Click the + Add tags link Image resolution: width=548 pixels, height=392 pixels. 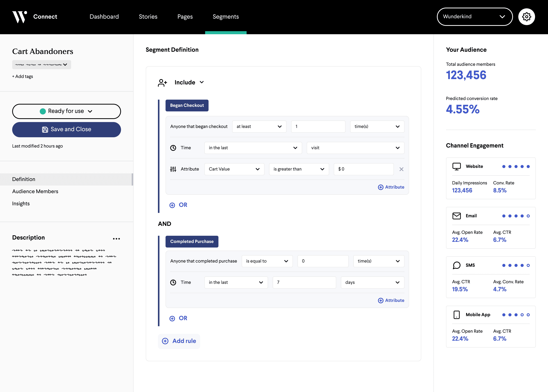coord(22,76)
